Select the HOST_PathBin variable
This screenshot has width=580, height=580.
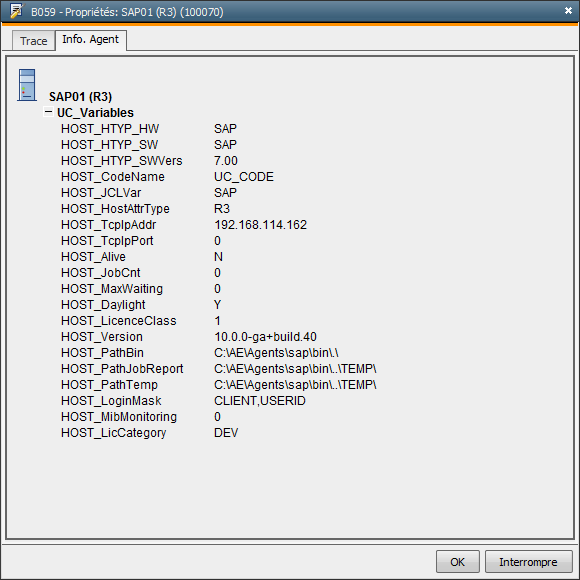(102, 353)
